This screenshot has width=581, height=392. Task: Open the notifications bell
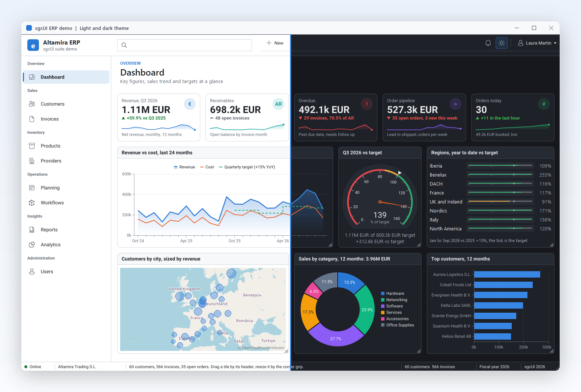[x=488, y=43]
